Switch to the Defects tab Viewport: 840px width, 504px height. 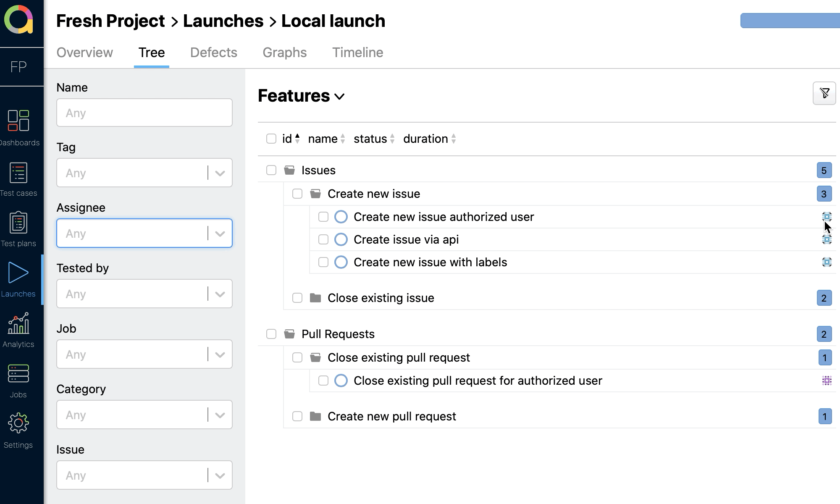pos(214,52)
